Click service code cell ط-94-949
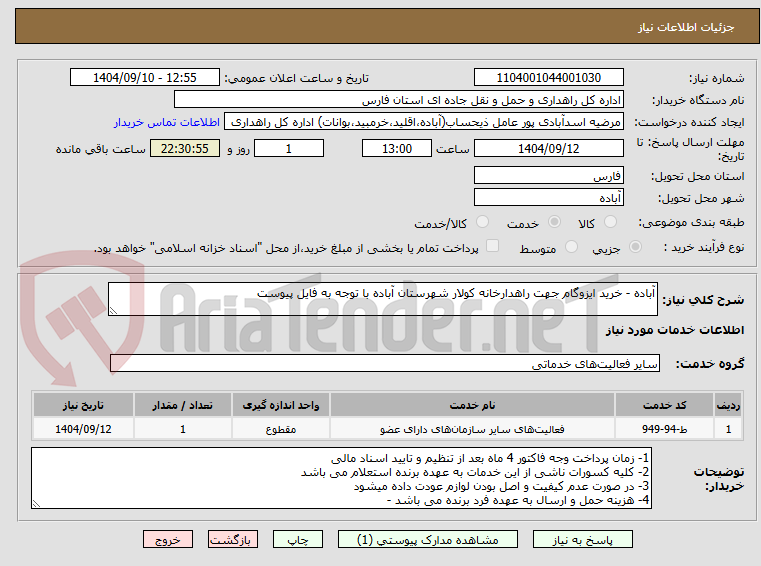 [664, 429]
